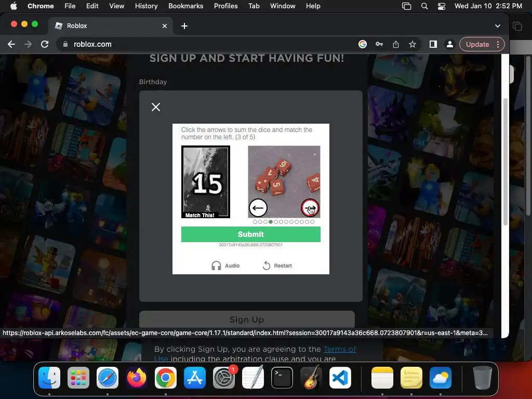Open TextEdit from the Dock

coord(253,378)
